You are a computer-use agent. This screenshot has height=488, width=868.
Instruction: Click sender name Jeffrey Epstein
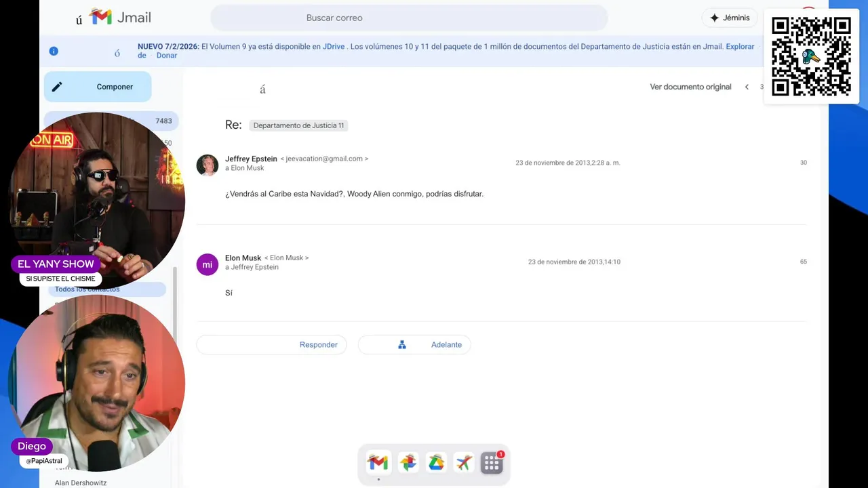pos(251,159)
